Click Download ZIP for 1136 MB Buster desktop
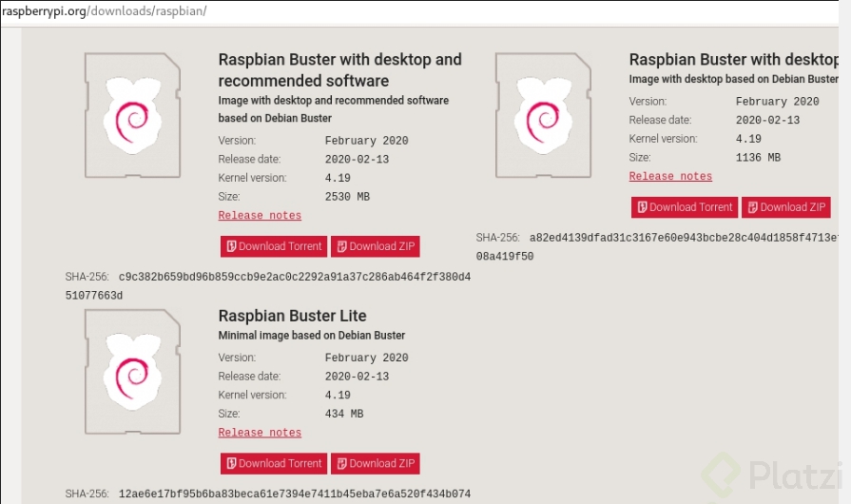This screenshot has height=504, width=851. click(x=786, y=207)
